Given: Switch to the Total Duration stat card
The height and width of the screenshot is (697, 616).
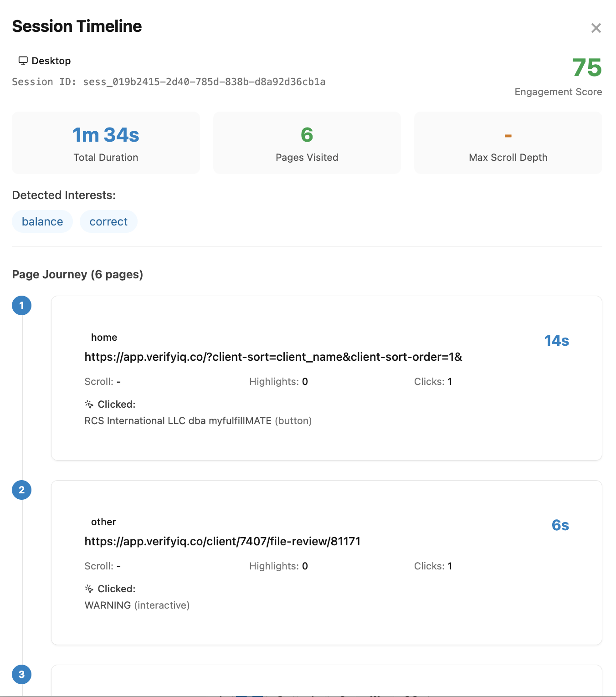Looking at the screenshot, I should [105, 143].
